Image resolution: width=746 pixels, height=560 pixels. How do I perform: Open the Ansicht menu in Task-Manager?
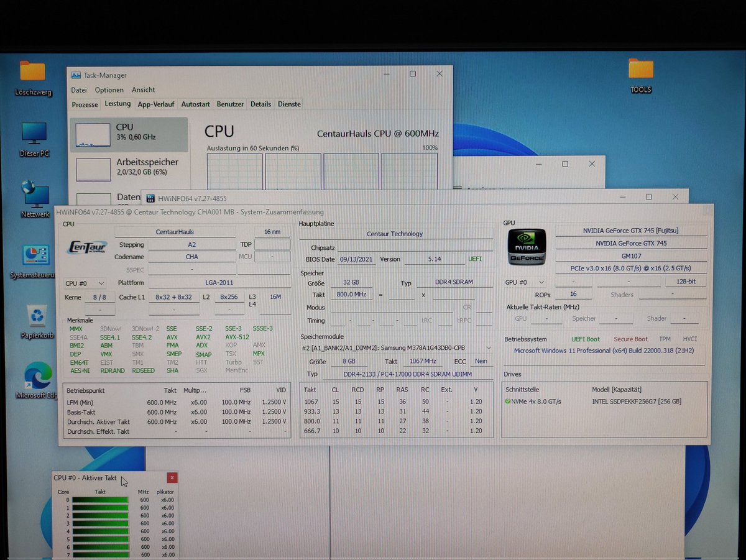[144, 90]
